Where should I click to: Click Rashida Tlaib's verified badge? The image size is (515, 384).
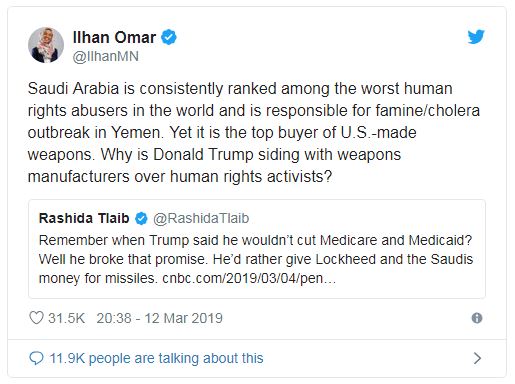[x=141, y=219]
